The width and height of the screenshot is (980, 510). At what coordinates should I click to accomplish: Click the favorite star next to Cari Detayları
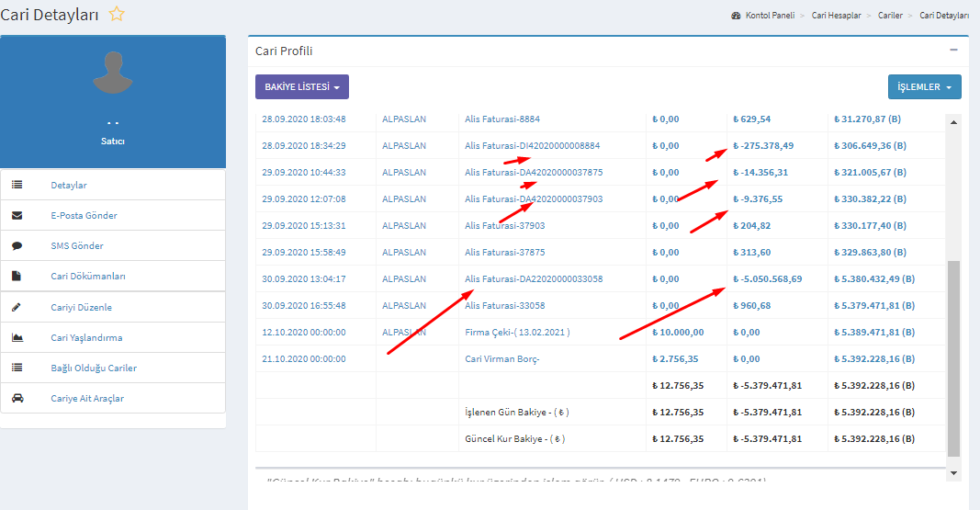pyautogui.click(x=117, y=14)
